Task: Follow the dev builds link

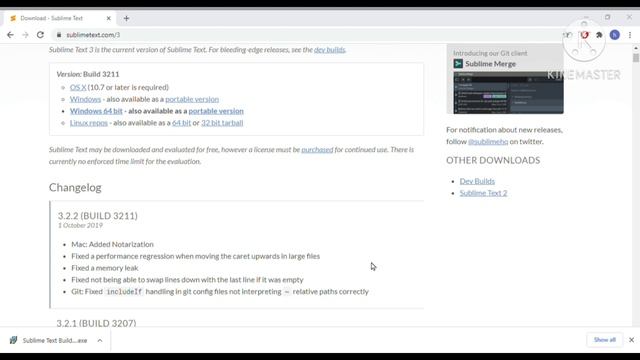Action: click(329, 50)
